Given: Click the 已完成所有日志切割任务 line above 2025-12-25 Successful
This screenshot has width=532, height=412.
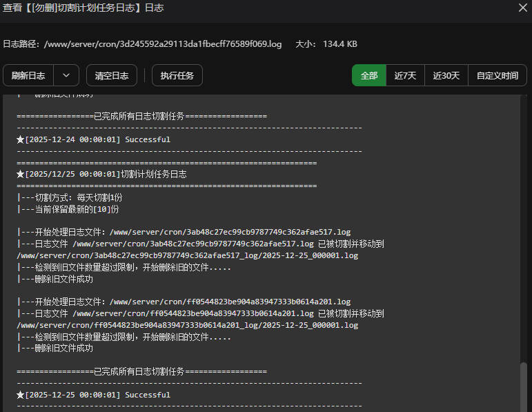Looking at the screenshot, I should pos(142,371).
